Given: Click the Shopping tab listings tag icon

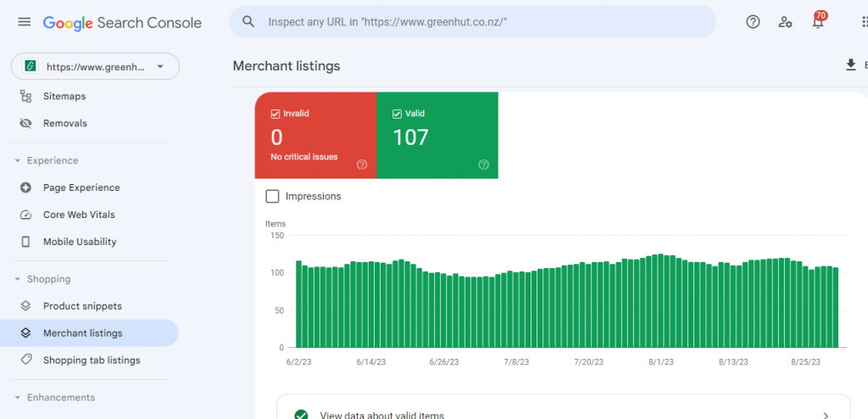Looking at the screenshot, I should (25, 360).
